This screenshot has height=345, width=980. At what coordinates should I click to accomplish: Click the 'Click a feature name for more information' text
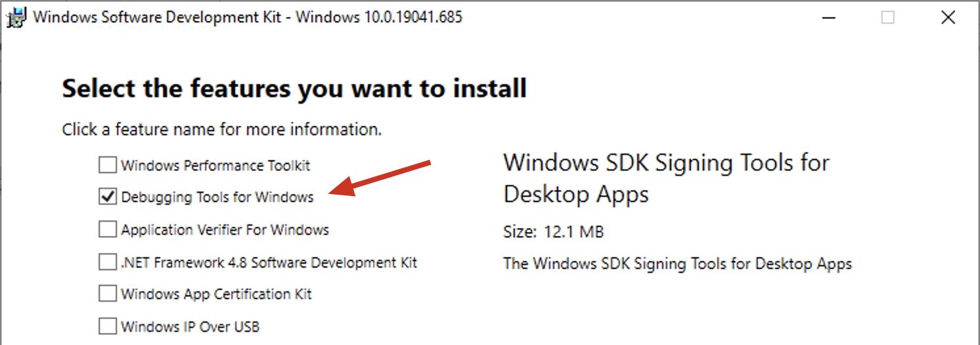222,130
